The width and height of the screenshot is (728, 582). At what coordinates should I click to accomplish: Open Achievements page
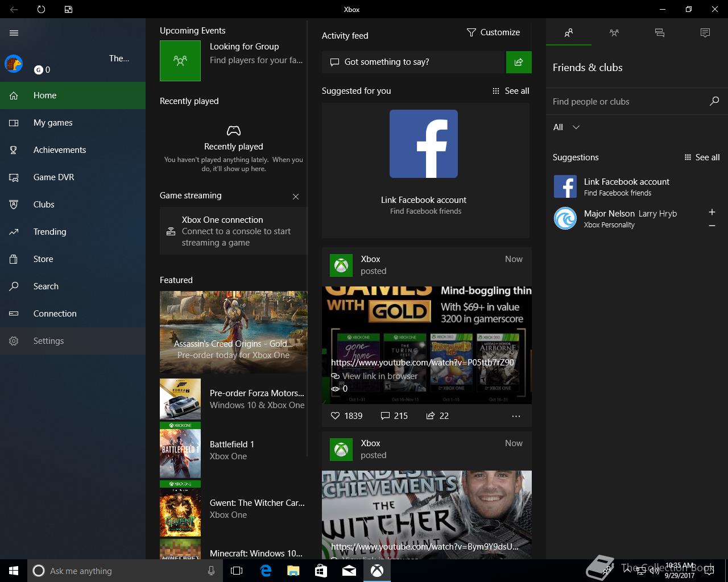point(73,150)
